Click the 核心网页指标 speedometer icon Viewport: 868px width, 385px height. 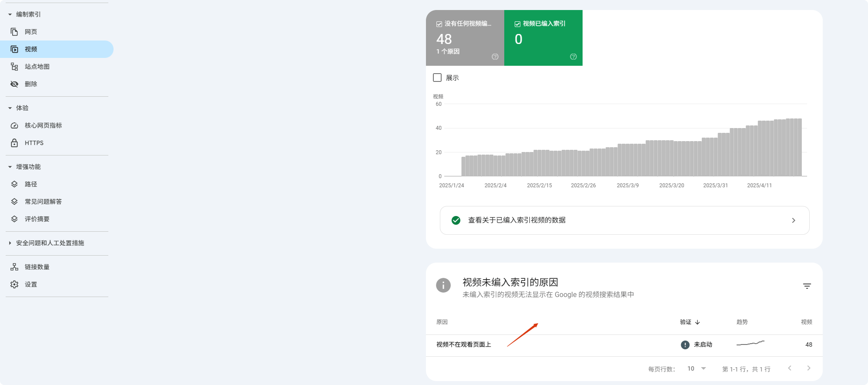[x=14, y=125]
